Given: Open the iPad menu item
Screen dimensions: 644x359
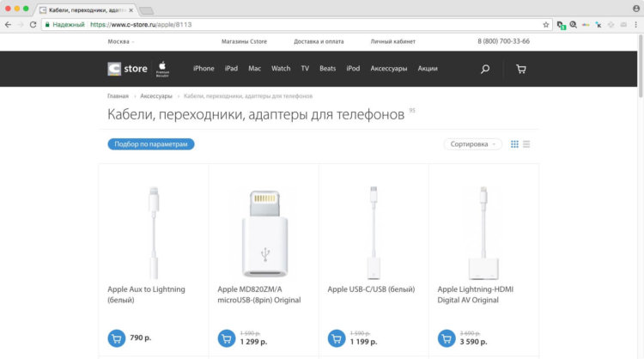Looking at the screenshot, I should tap(231, 69).
